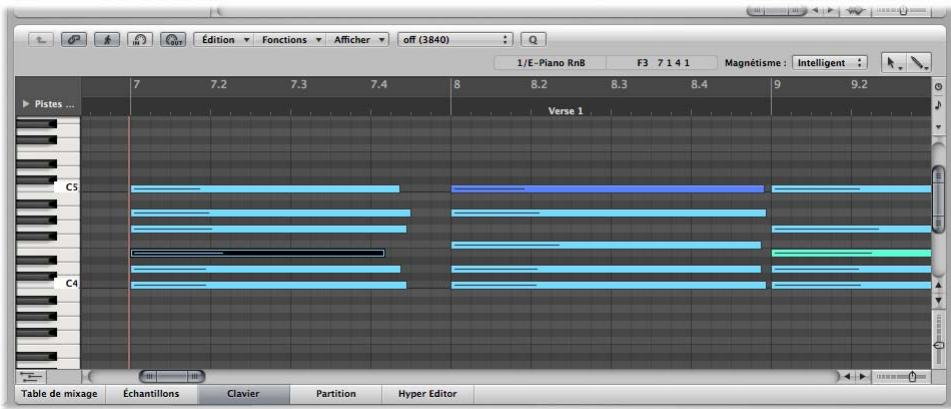Open the Magnétisme Intelligent dropdown
Viewport: 951px width, 409px height.
830,63
